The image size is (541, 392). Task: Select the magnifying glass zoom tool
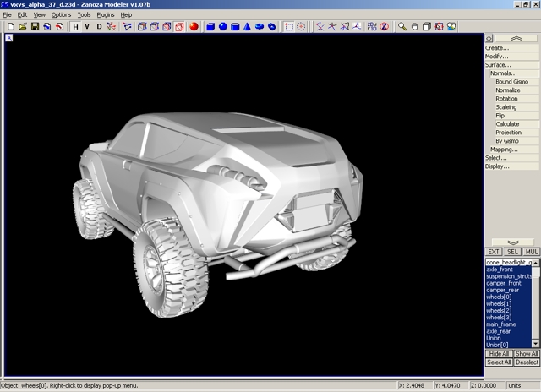click(x=402, y=27)
